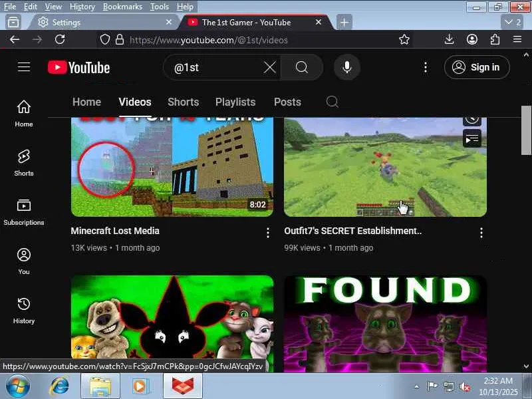This screenshot has height=399, width=532.
Task: Reload the page
Action: tap(60, 40)
